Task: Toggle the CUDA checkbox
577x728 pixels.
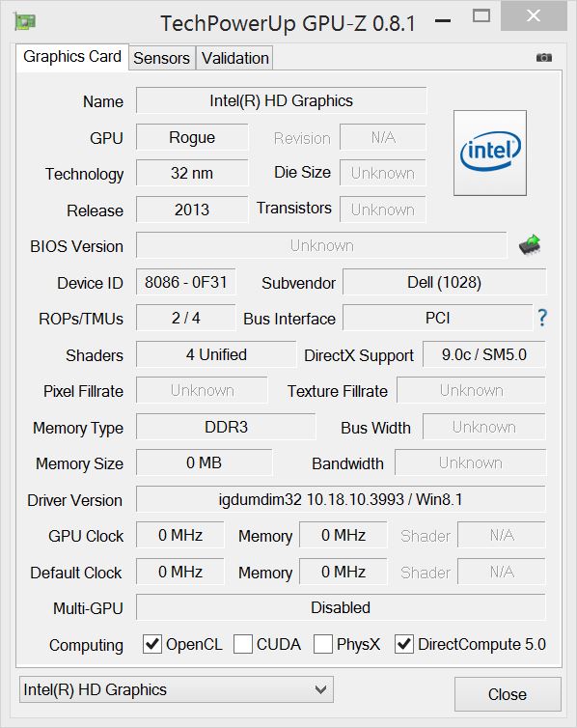Action: click(243, 644)
